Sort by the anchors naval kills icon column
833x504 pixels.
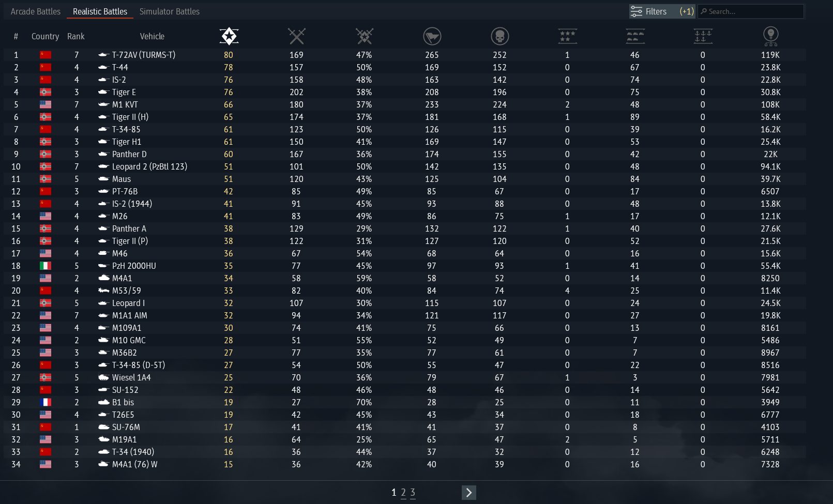(703, 36)
